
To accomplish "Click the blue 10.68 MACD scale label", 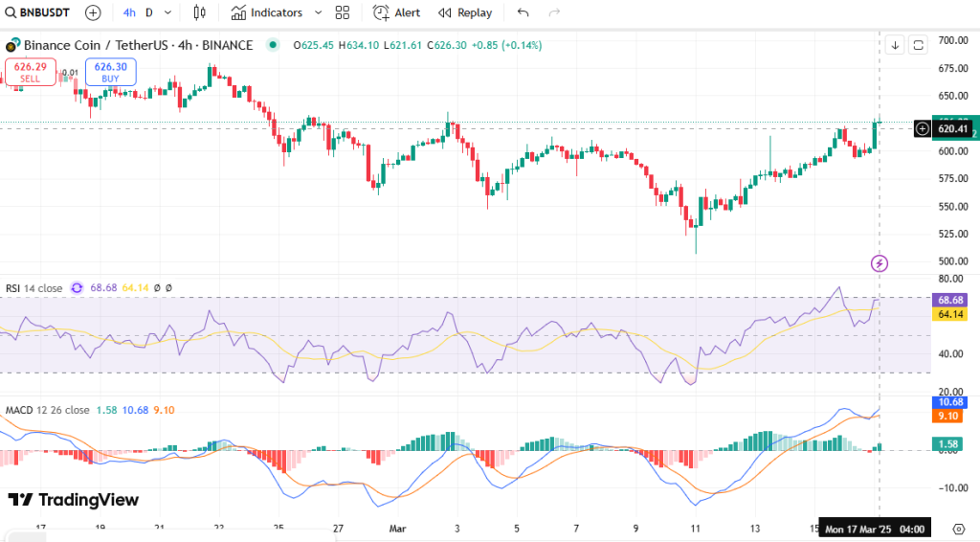I will [x=950, y=402].
